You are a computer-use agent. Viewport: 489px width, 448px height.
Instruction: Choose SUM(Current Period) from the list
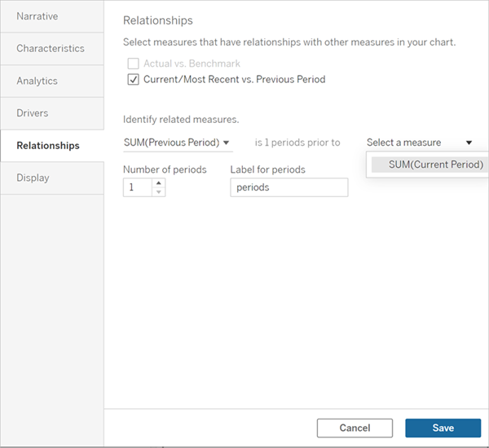[435, 165]
